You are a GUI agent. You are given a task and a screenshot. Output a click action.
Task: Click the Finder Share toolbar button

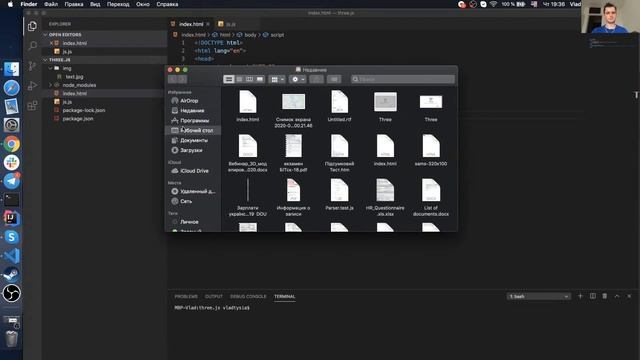pos(316,79)
